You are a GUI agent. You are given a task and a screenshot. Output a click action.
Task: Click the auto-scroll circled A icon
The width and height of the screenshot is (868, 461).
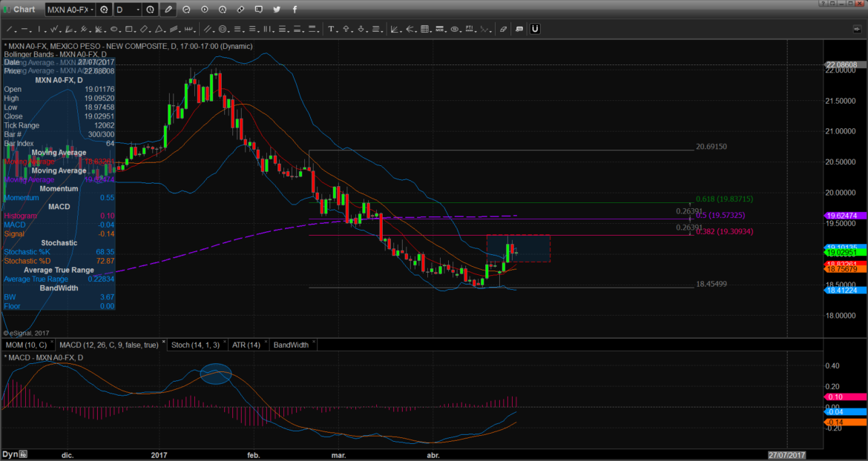[222, 10]
